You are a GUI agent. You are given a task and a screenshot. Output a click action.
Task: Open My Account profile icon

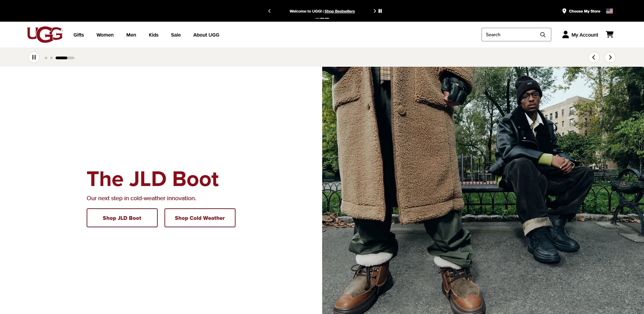coord(565,35)
